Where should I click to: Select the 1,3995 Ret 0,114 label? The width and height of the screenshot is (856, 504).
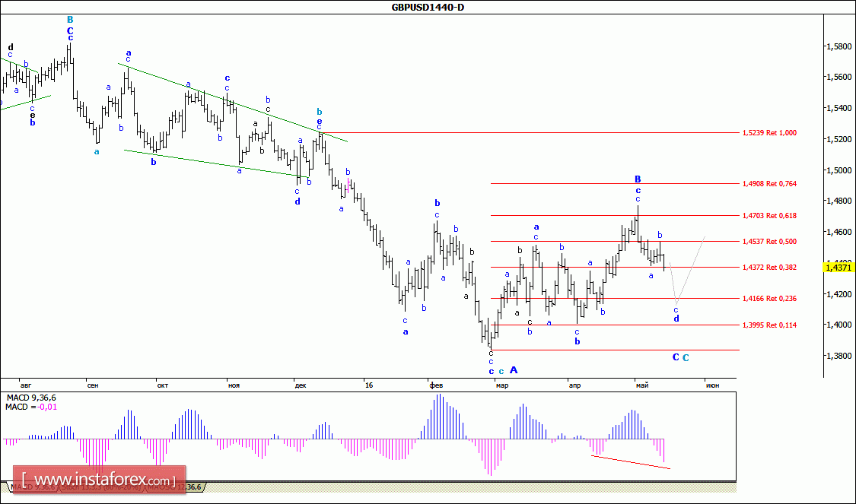pyautogui.click(x=769, y=325)
